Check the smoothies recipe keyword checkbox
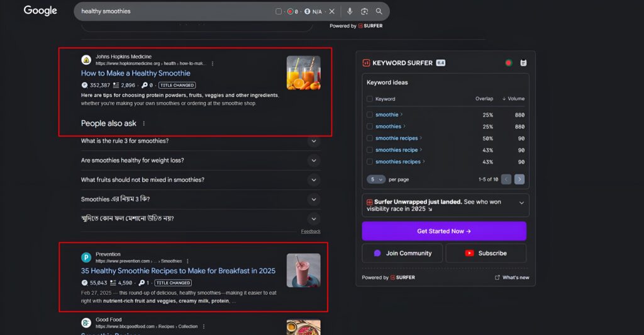The width and height of the screenshot is (644, 335). tap(370, 150)
